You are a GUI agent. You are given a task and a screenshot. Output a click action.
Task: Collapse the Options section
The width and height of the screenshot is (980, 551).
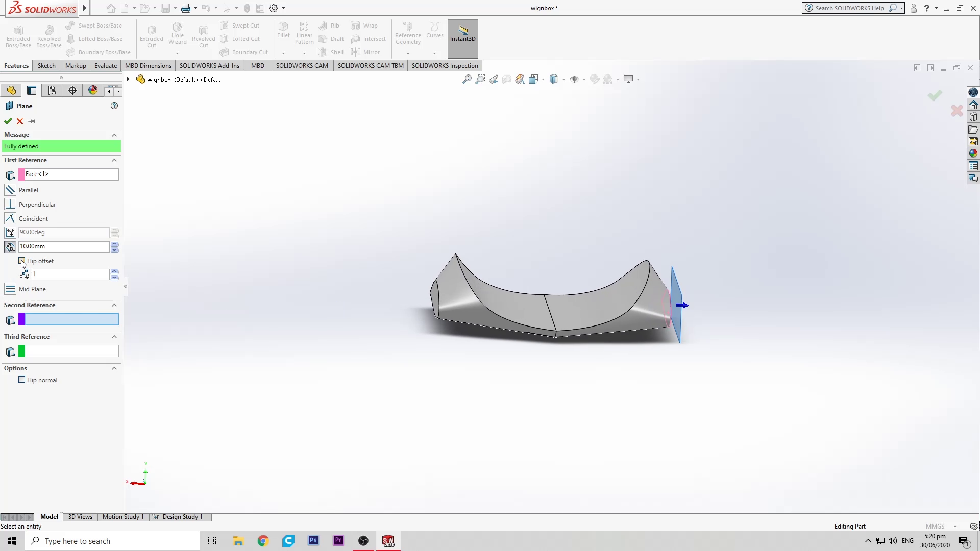tap(114, 368)
